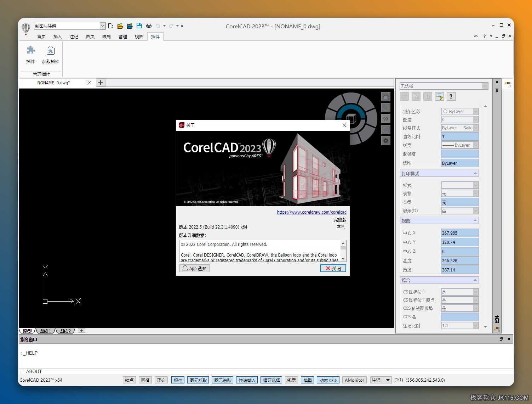Add a new drawing tab with plus button
Image resolution: width=532 pixels, height=404 pixels.
coord(101,83)
